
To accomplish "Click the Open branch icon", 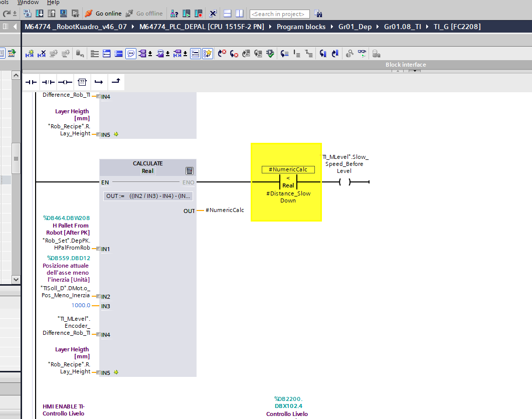I will pyautogui.click(x=99, y=82).
